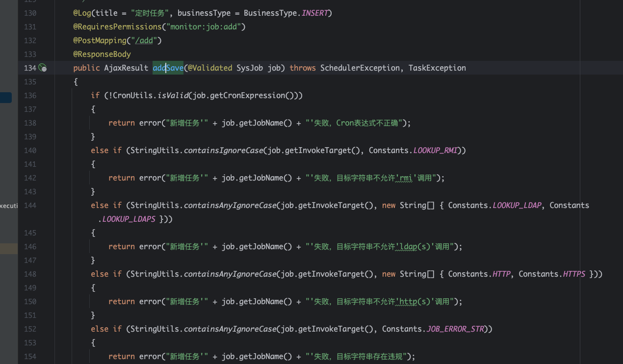Click the web endpoint gutter icon on line 134

pos(43,68)
